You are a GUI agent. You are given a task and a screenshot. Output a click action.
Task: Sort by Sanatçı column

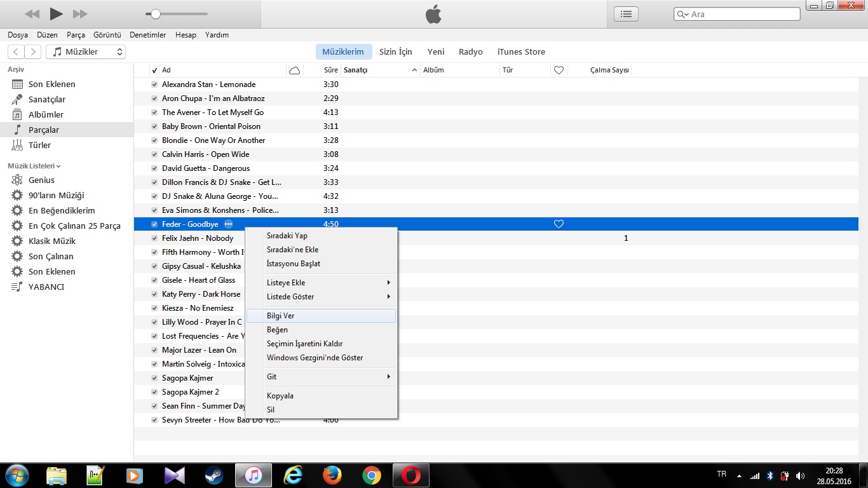click(x=380, y=70)
